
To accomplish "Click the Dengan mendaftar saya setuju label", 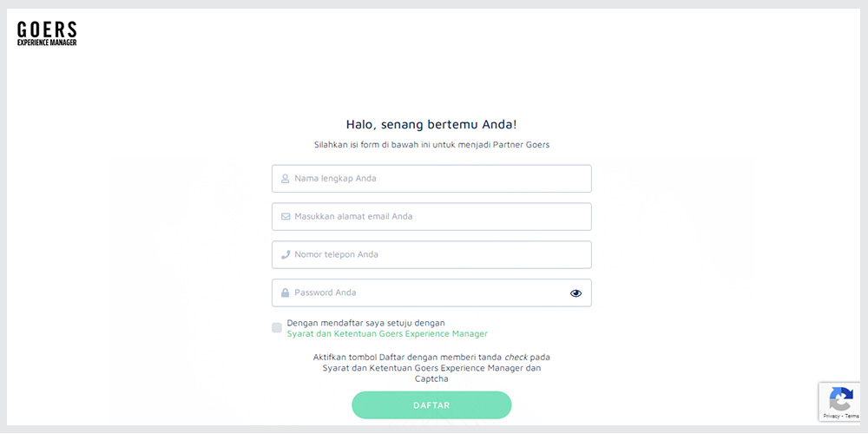I will (366, 323).
